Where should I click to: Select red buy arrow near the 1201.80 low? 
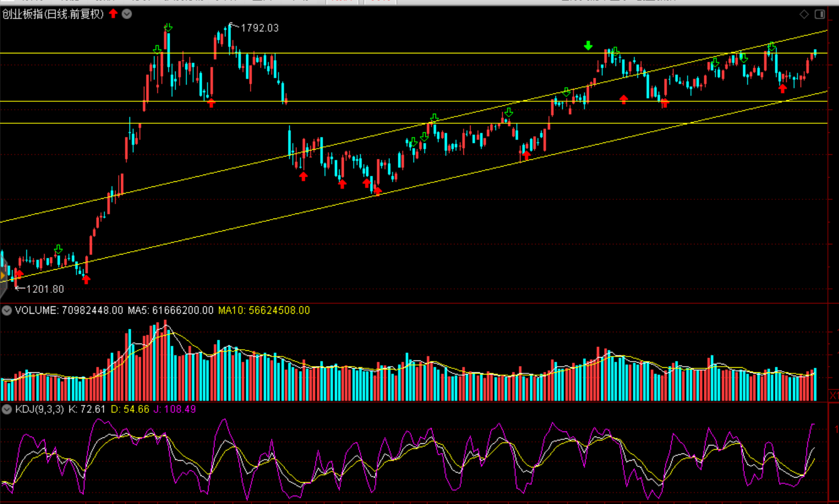point(19,274)
